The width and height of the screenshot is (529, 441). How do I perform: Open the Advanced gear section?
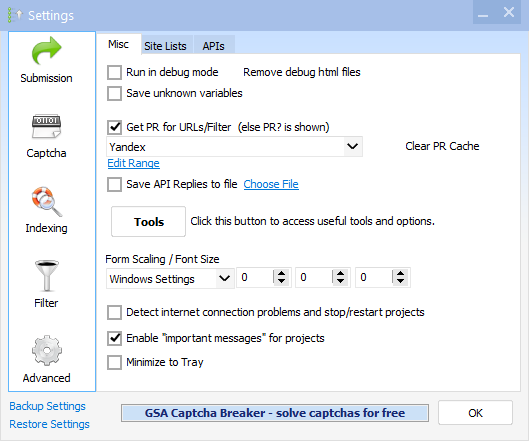pos(46,359)
